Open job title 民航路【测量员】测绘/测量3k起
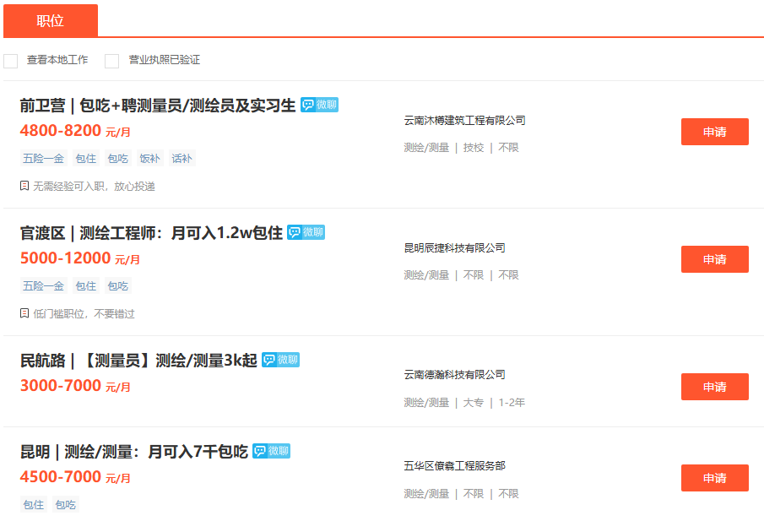The width and height of the screenshot is (764, 532). [138, 361]
